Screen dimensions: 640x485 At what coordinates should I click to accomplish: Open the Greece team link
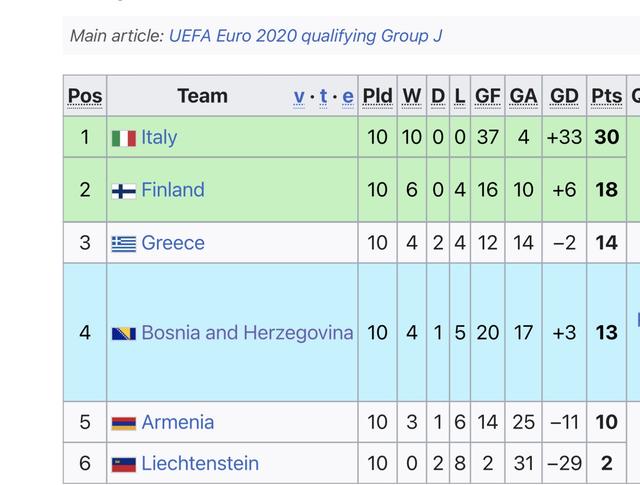[x=173, y=243]
